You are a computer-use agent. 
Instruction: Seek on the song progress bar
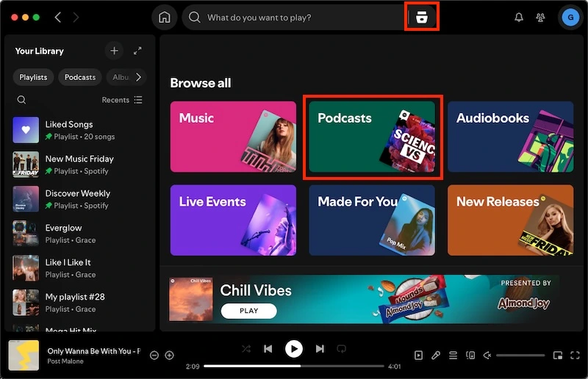pos(294,366)
